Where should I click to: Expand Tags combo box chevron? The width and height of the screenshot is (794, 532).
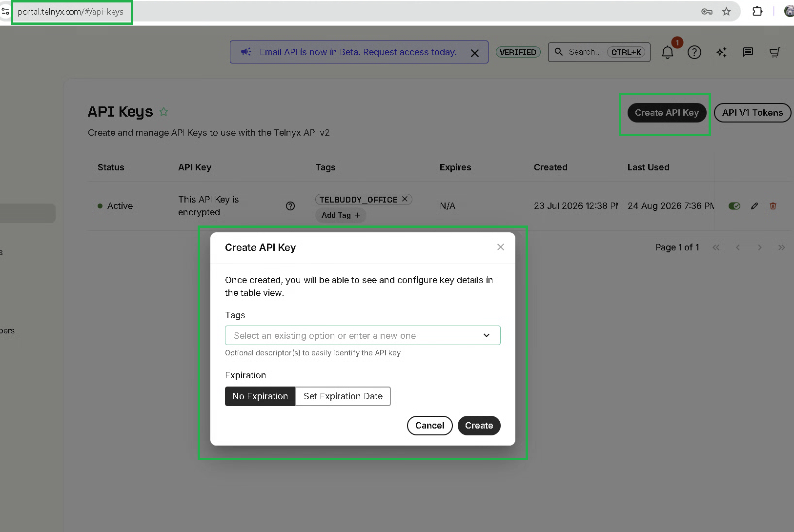(x=487, y=335)
